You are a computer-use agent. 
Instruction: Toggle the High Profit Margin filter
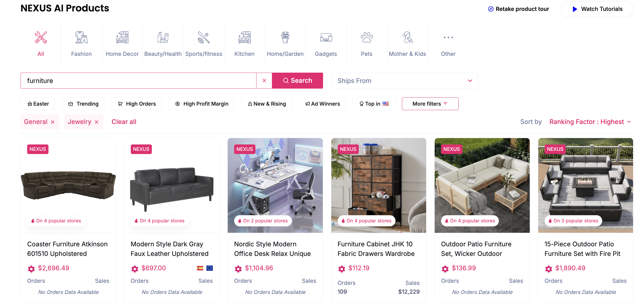pos(201,104)
